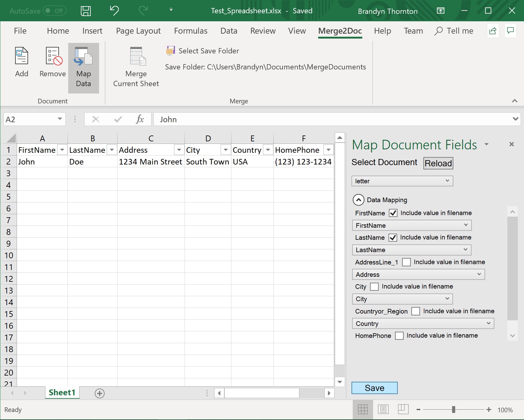
Task: Click the 100% zoom level
Action: click(505, 410)
